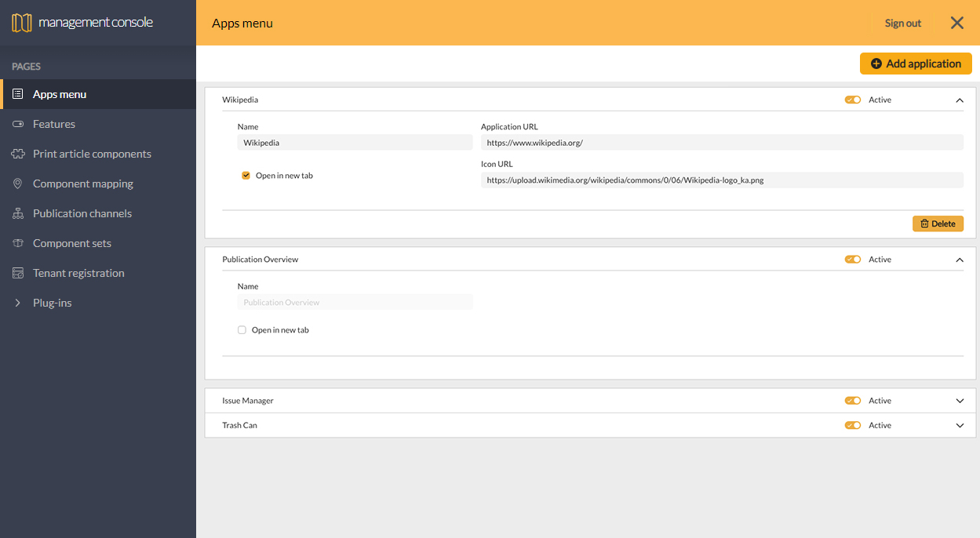The image size is (980, 538).
Task: Click the Print article components puzzle icon
Action: click(17, 154)
